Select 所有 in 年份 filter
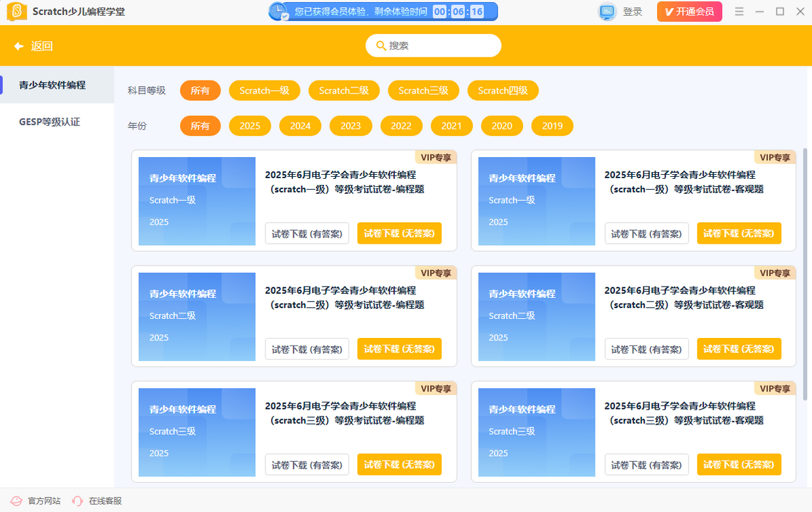 coord(200,126)
